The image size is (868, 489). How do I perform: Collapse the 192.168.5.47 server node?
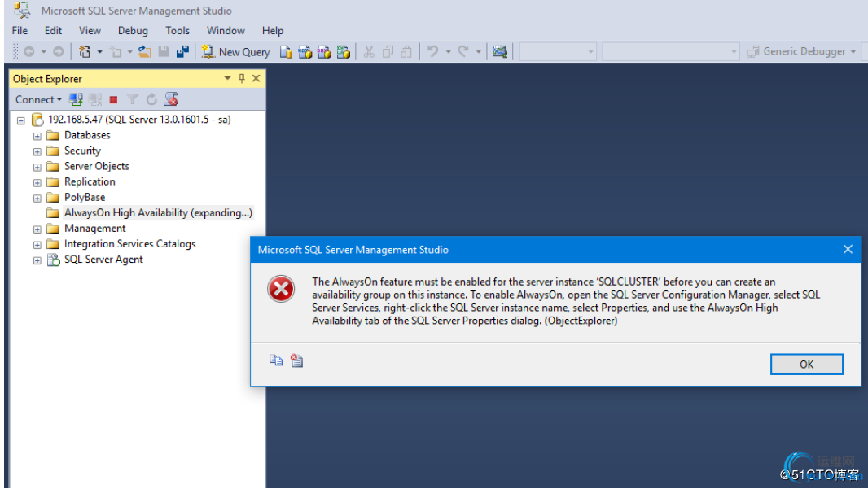click(x=21, y=120)
